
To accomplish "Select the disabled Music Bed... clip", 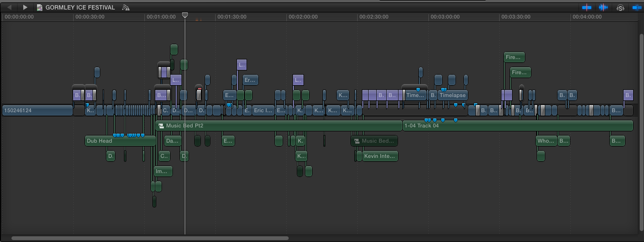I will [374, 141].
